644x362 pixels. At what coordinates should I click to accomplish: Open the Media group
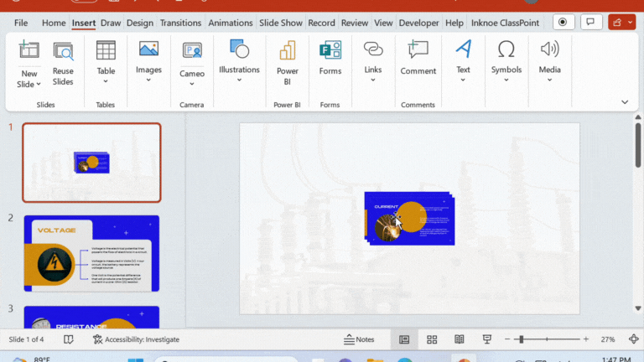tap(549, 60)
